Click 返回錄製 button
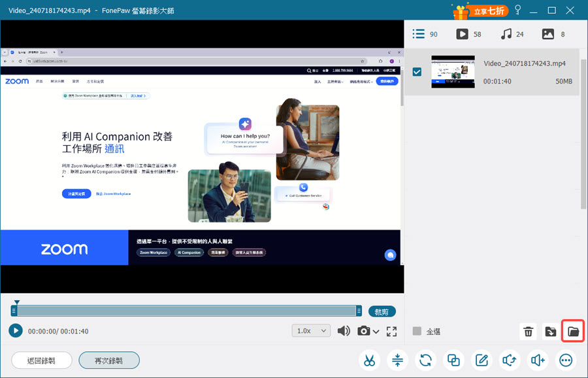Screen dimensions: 588x378 42,360
